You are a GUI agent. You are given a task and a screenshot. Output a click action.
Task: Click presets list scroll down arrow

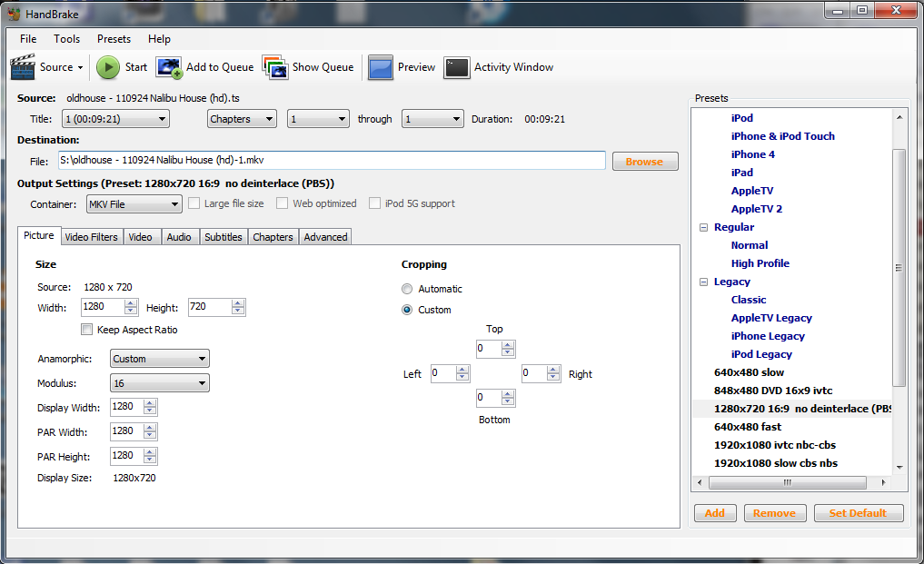pos(899,467)
